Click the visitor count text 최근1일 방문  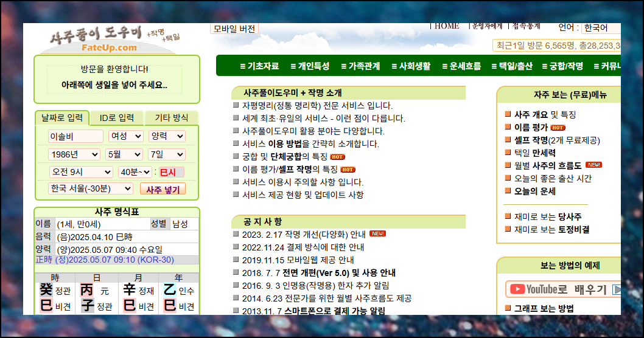(x=558, y=46)
